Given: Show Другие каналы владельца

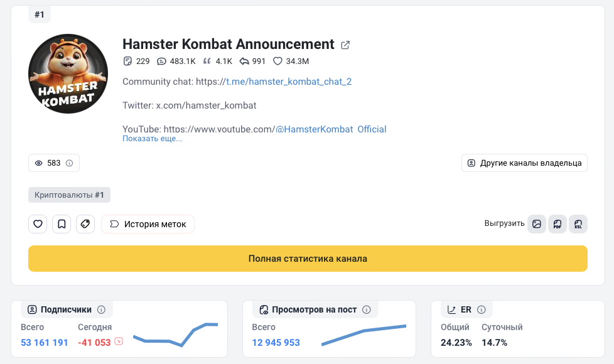Looking at the screenshot, I should [x=524, y=163].
